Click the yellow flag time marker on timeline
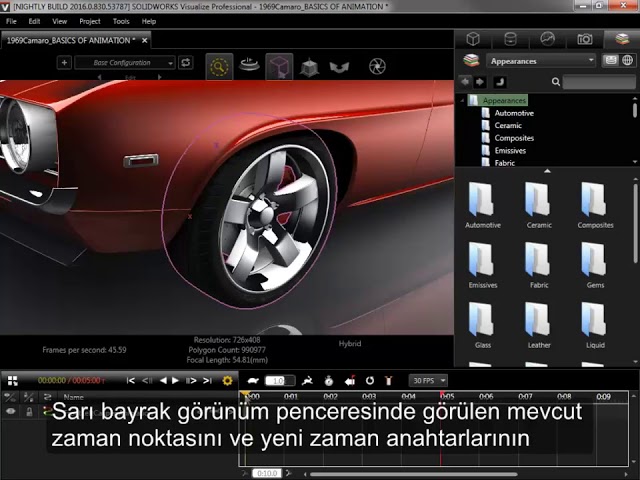 coord(244,395)
